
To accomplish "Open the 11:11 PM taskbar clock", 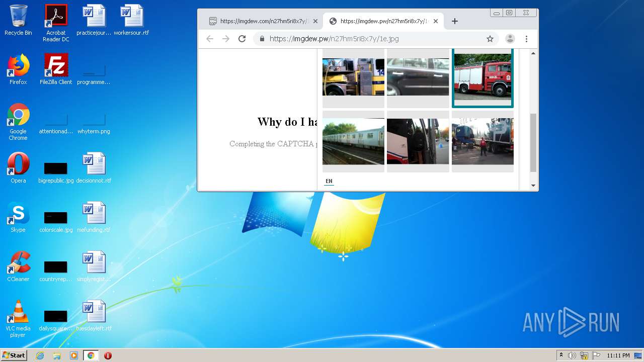I will click(618, 355).
